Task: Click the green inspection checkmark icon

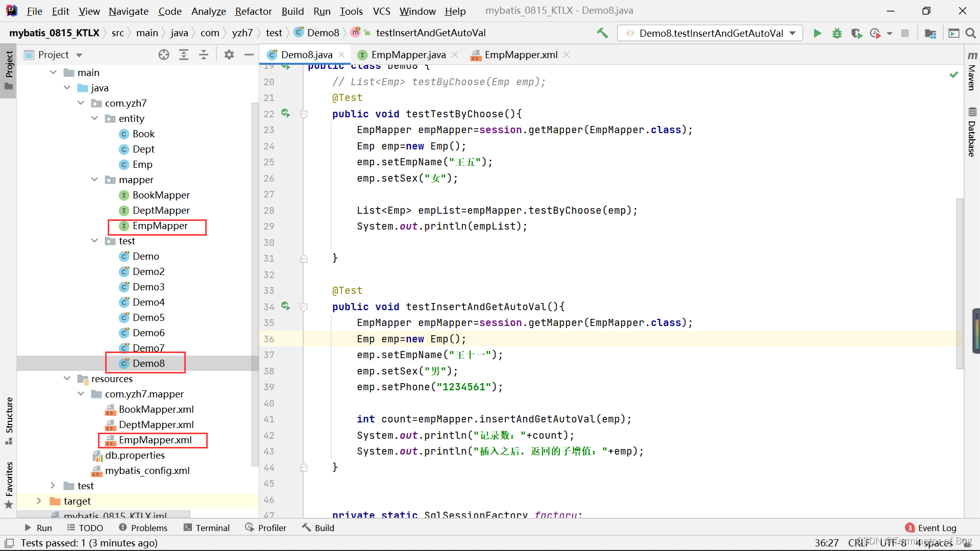Action: point(953,74)
